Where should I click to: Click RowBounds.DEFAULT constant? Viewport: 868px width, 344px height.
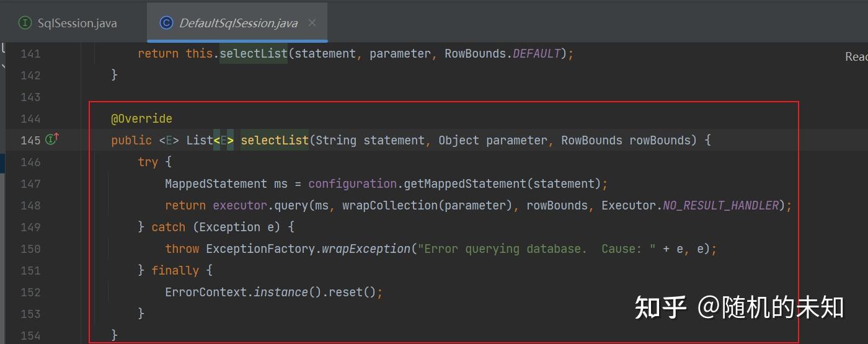click(x=503, y=54)
